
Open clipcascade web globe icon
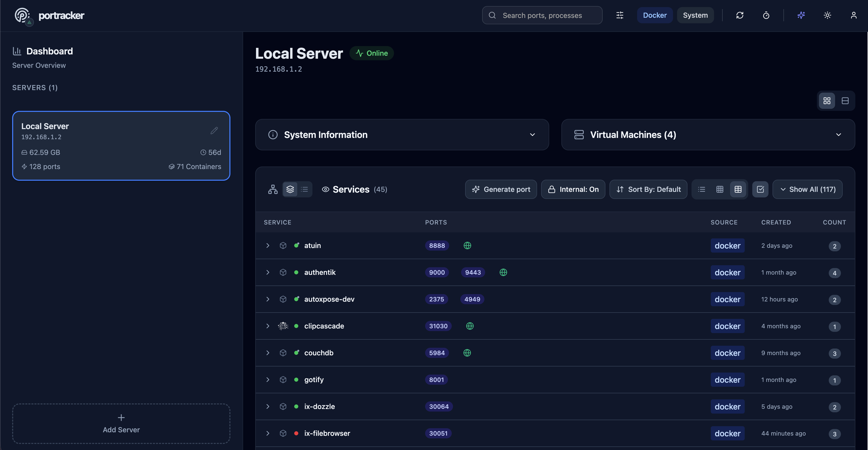(x=470, y=326)
